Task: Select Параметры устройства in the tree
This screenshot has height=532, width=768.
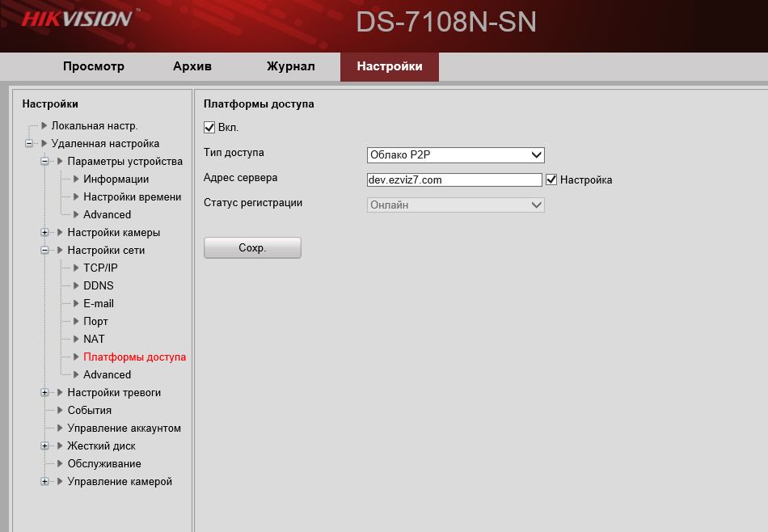Action: [124, 161]
